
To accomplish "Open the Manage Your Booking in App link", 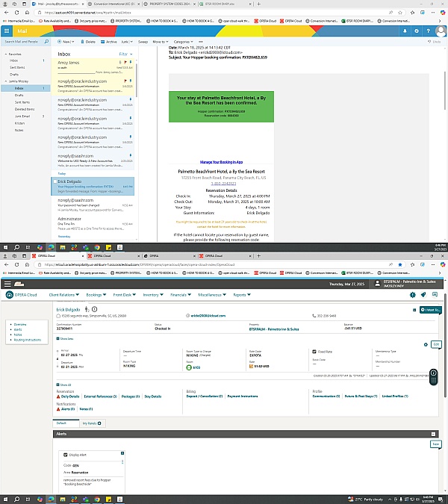I will tap(221, 162).
